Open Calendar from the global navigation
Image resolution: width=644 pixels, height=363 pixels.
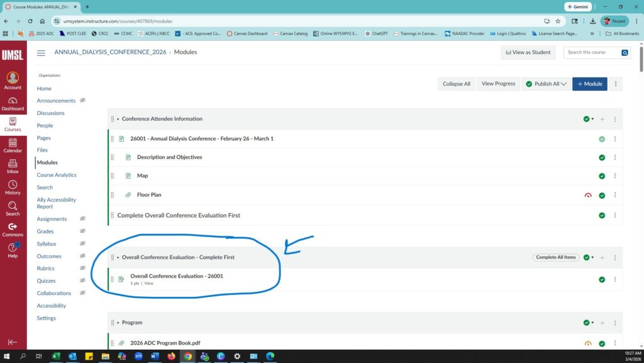point(13,145)
